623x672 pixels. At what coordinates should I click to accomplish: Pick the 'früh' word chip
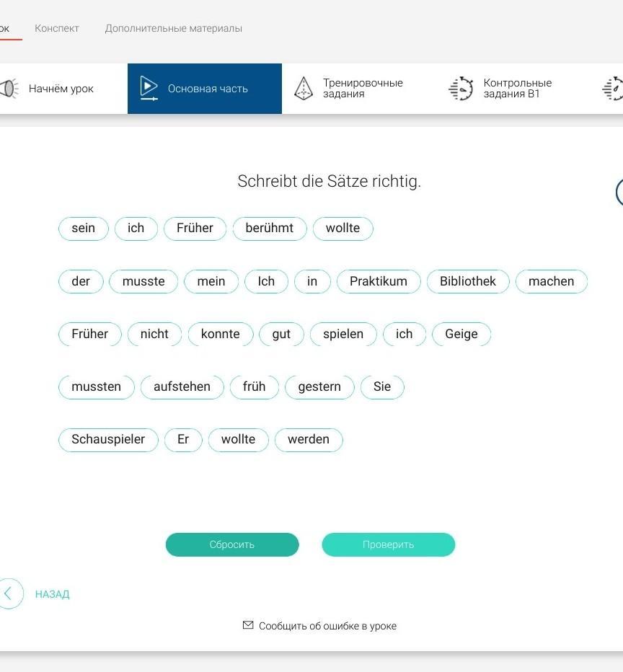255,387
